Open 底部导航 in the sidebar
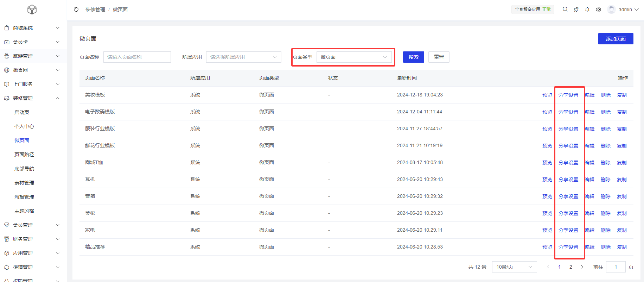Screen dimensions: 644x282 click(x=24, y=169)
